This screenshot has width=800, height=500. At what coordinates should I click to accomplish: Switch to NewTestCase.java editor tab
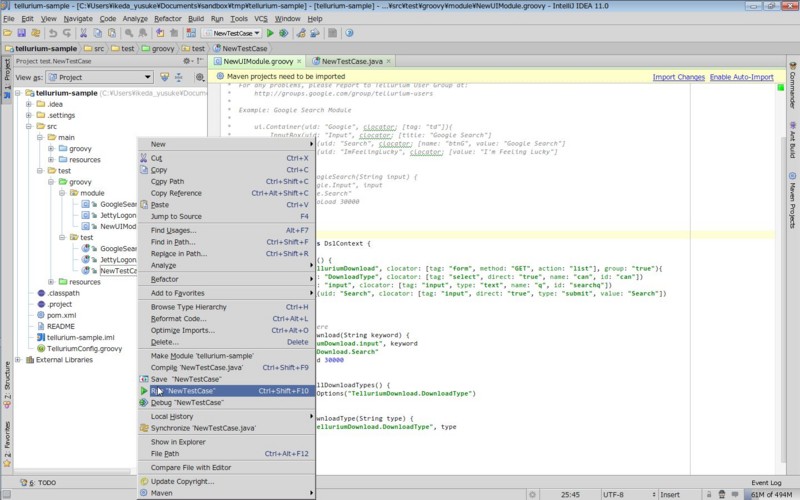pos(352,61)
